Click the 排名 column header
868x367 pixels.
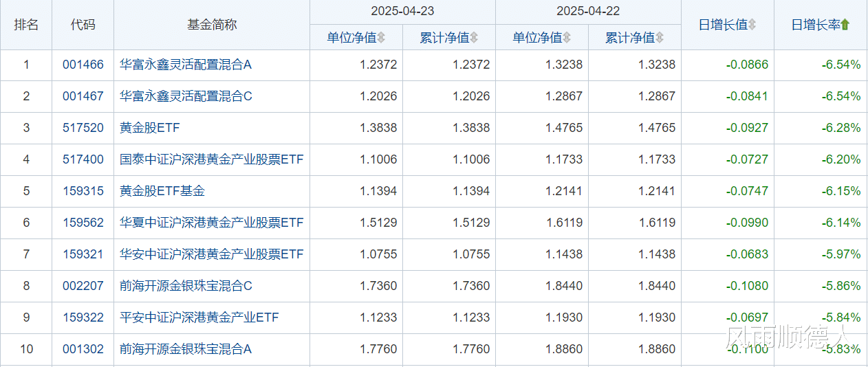coord(26,25)
